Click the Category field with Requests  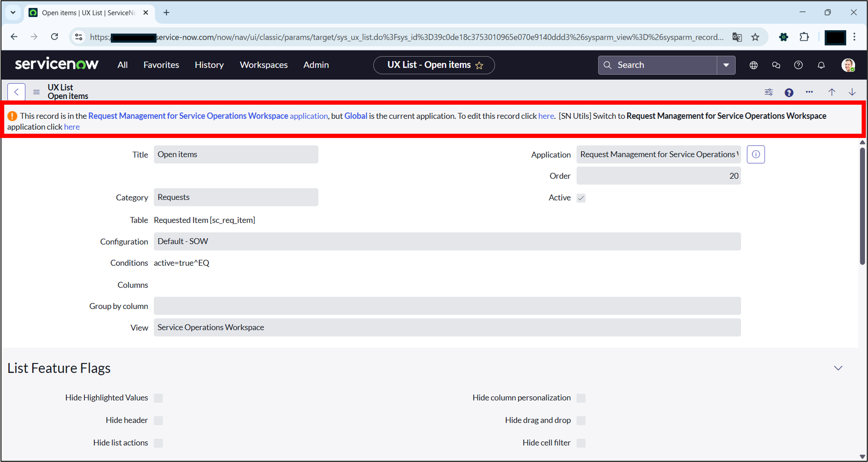point(236,197)
